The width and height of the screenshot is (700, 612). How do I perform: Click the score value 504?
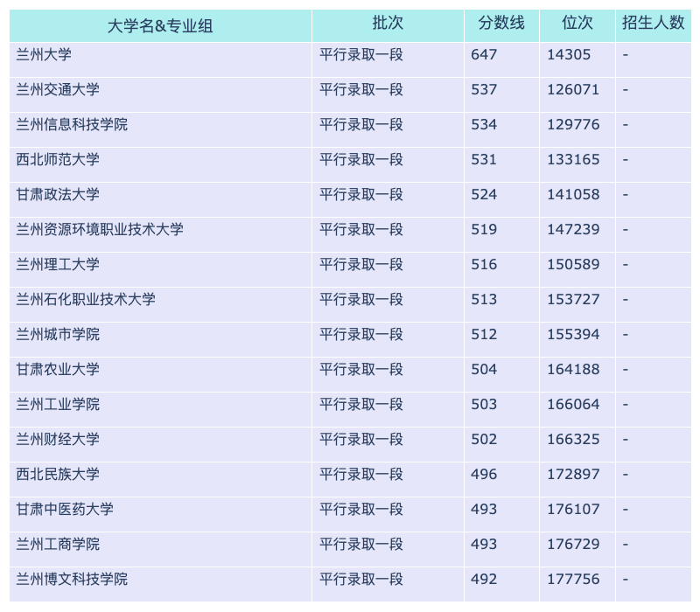click(x=484, y=369)
